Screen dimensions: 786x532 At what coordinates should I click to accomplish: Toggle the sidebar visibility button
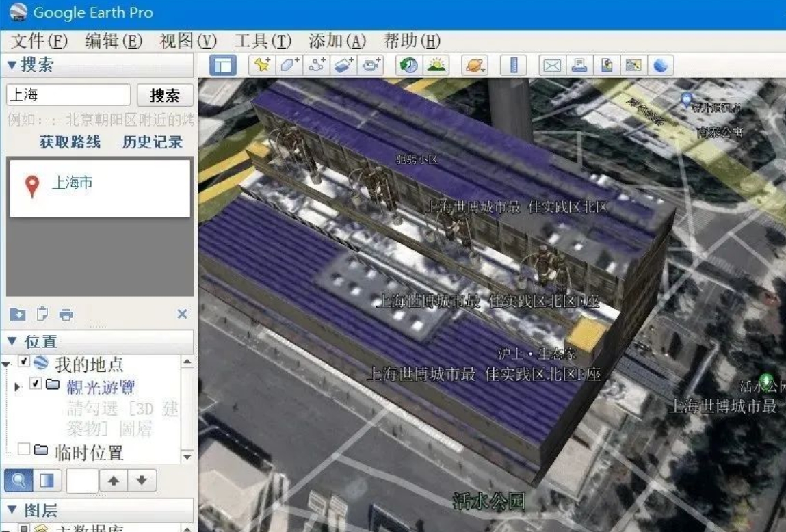point(222,66)
